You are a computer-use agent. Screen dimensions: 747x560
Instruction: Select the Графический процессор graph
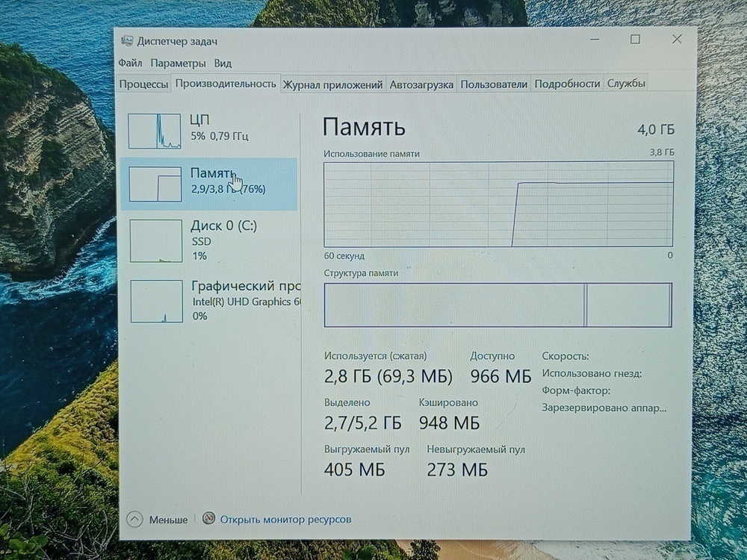point(155,299)
